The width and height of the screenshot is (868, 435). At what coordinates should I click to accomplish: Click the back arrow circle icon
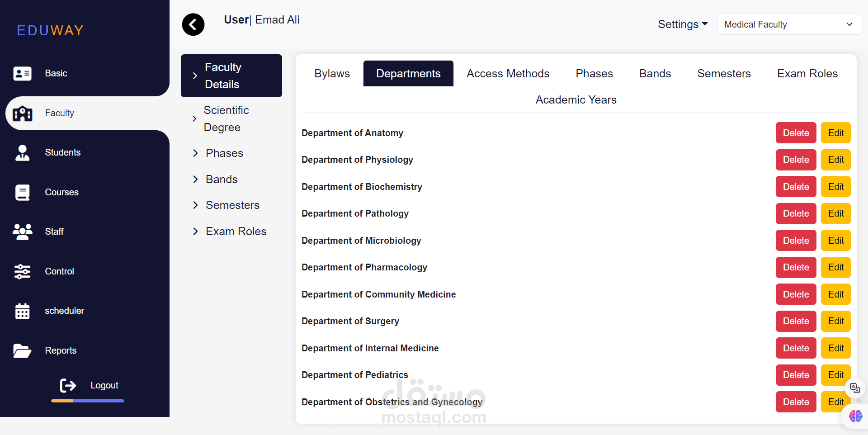point(193,24)
